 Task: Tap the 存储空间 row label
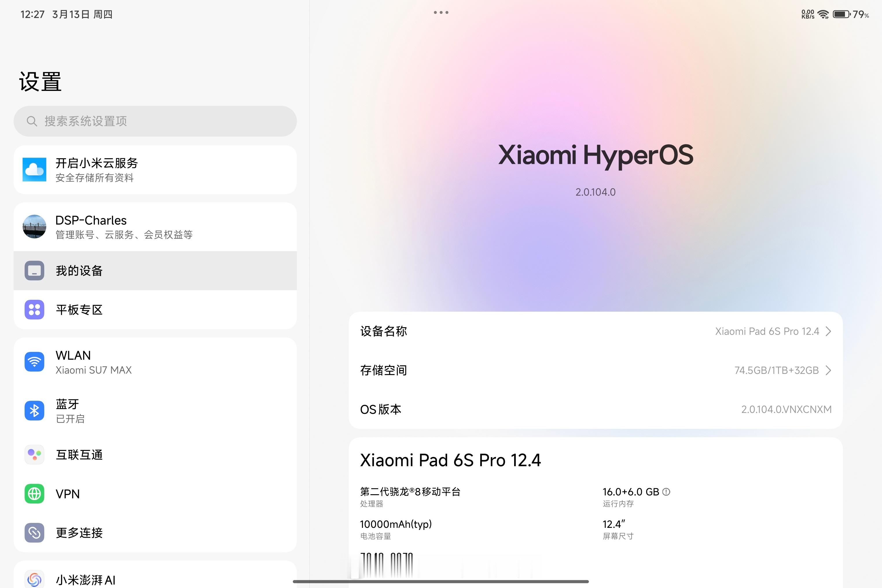click(383, 370)
